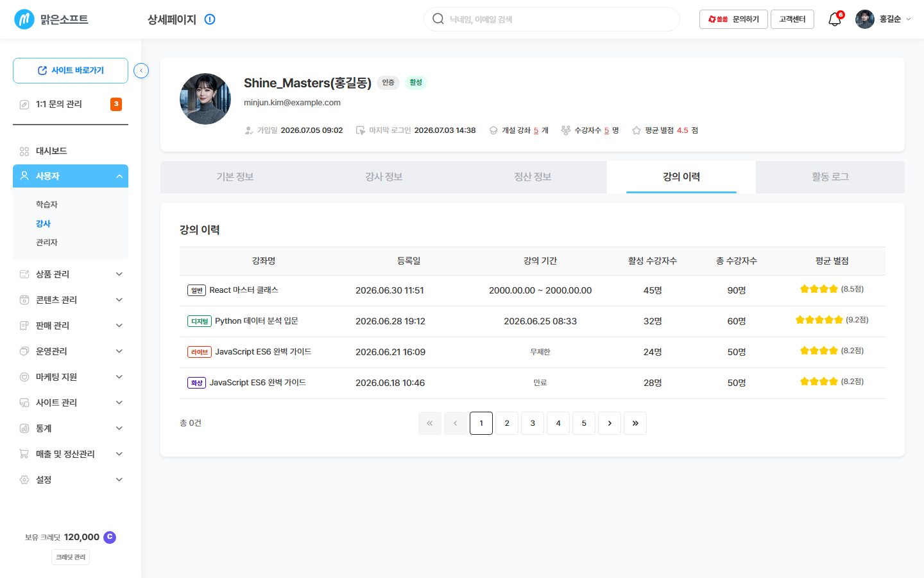Click the info icon beside 상세페이지
Screen dimensions: 924x578
[x=210, y=19]
